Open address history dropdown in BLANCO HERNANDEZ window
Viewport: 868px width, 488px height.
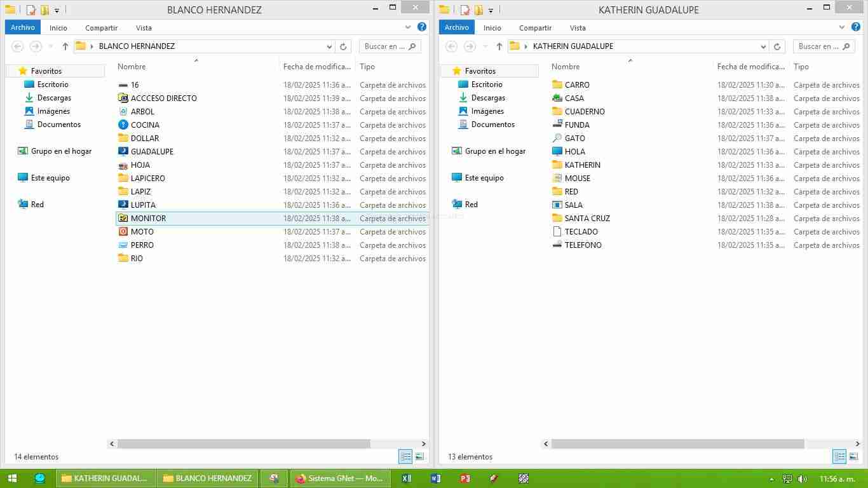pyautogui.click(x=329, y=46)
